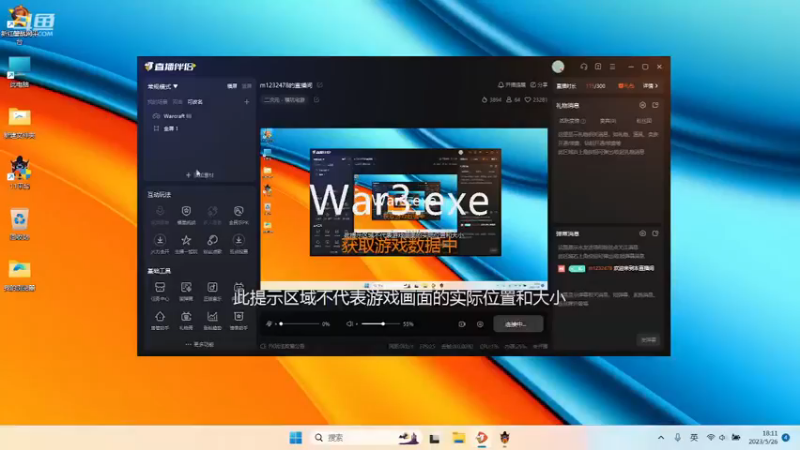Switch to the third gift message tab
Viewport: 800px width, 450px height.
643,121
